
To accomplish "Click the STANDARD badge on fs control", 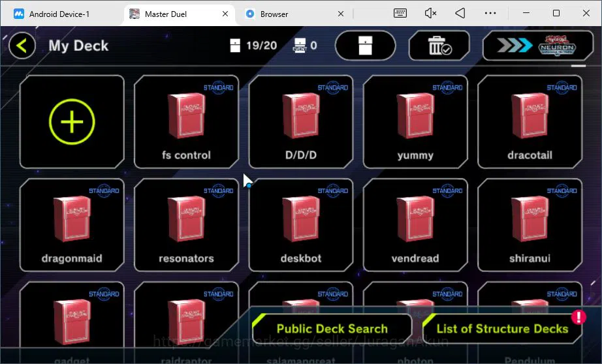I will 219,88.
